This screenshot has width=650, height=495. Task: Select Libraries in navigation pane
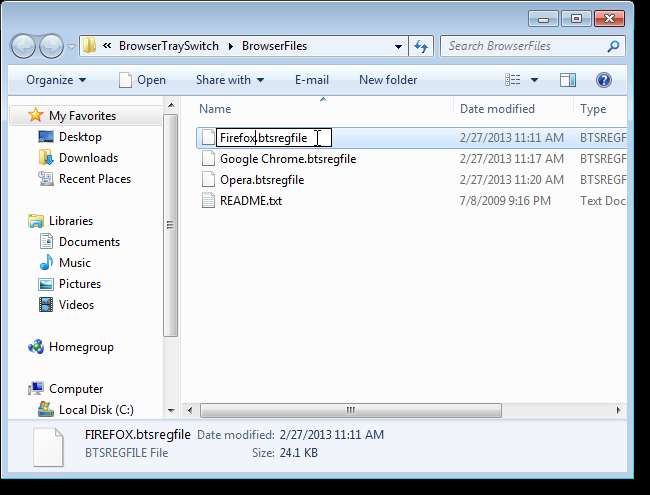71,221
